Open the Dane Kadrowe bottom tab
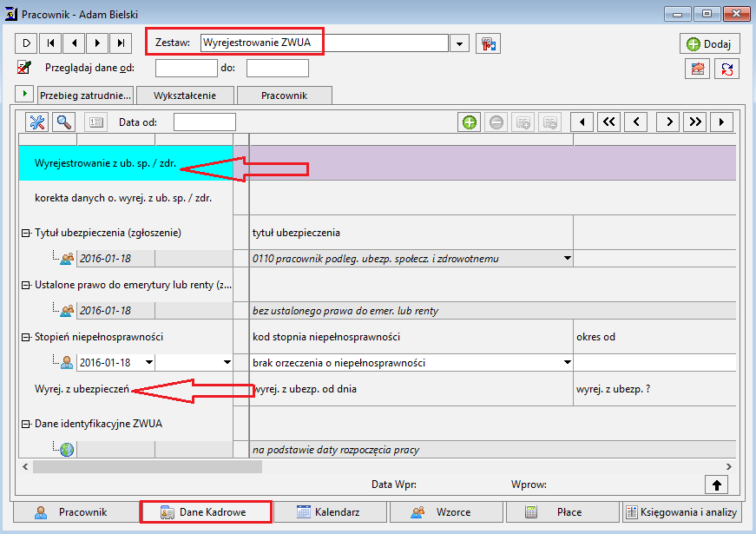Screen dimensions: 756x534 tap(206, 512)
